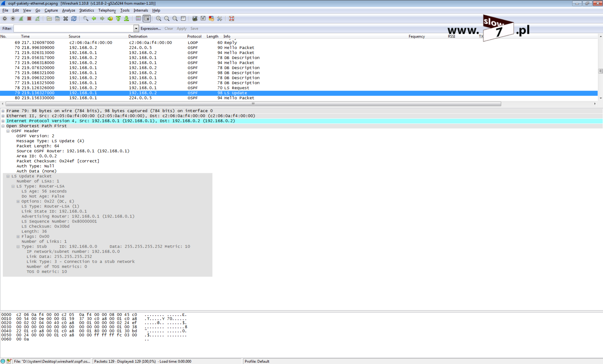Click capture file comments status icon
This screenshot has width=603, height=364.
pos(9,361)
